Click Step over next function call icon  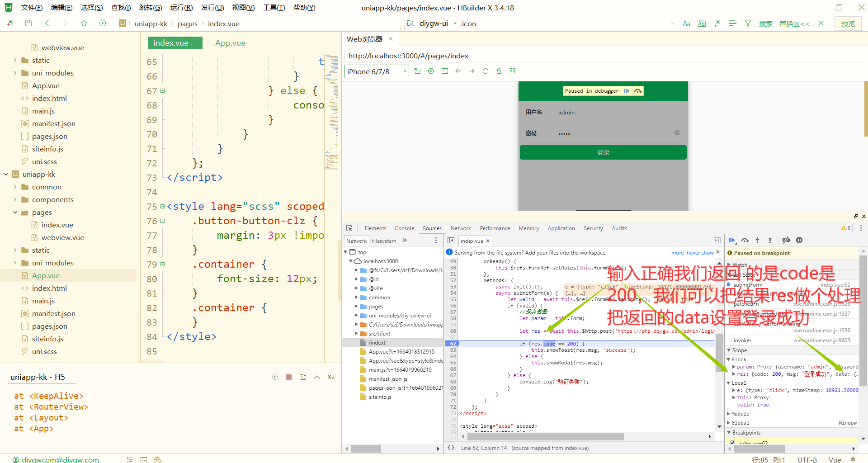tap(745, 240)
